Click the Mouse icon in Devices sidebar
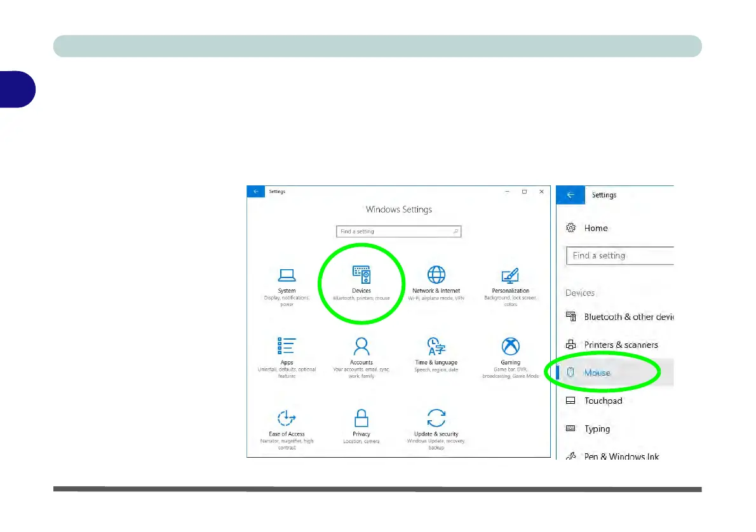Image resolution: width=756 pixels, height=532 pixels. [x=571, y=373]
